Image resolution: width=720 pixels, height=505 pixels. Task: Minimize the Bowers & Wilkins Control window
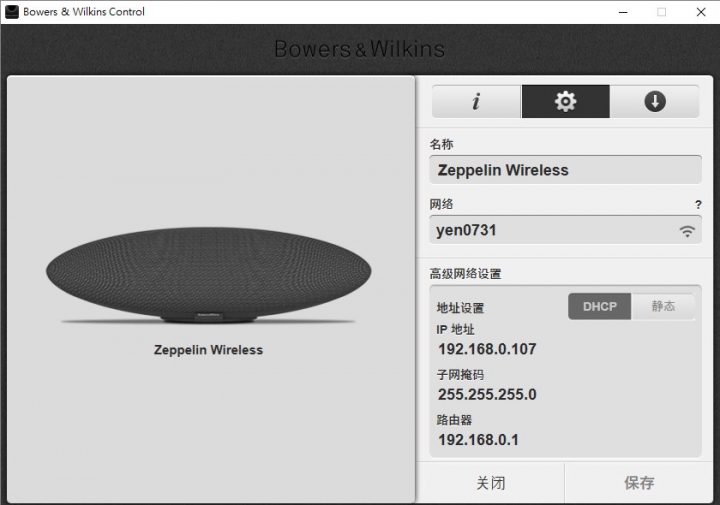point(623,12)
